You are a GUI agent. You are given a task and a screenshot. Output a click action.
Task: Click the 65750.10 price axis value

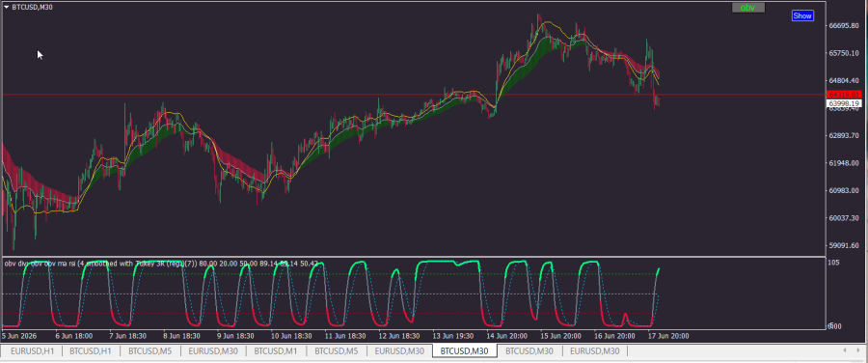pyautogui.click(x=844, y=53)
